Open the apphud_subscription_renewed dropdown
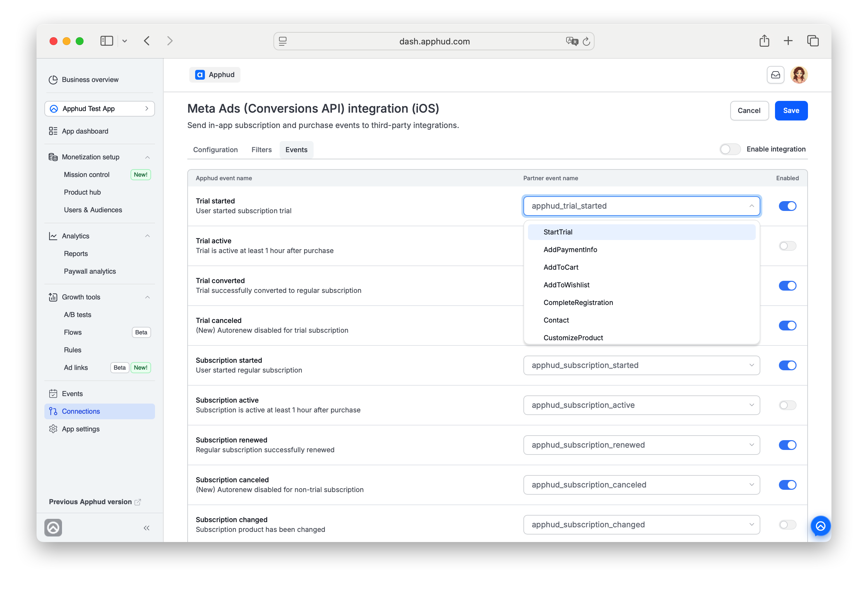The image size is (868, 591). pos(641,445)
